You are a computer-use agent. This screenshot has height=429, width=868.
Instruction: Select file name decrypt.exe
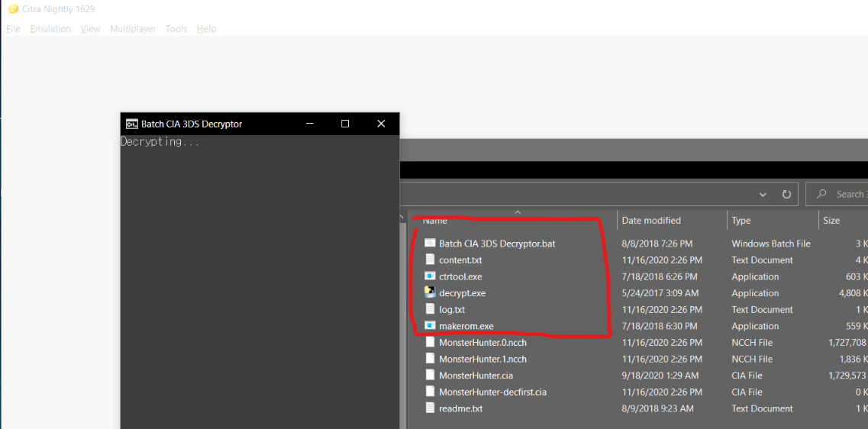tap(462, 293)
